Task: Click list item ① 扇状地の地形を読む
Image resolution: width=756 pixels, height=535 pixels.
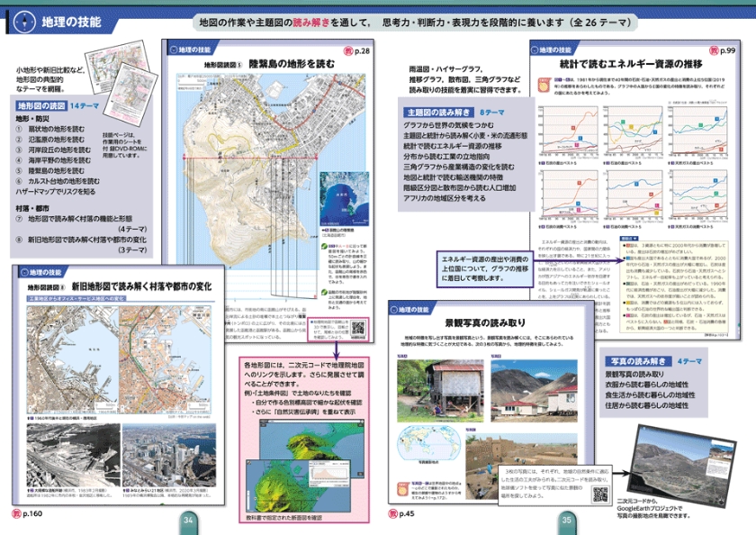Action: [50, 129]
